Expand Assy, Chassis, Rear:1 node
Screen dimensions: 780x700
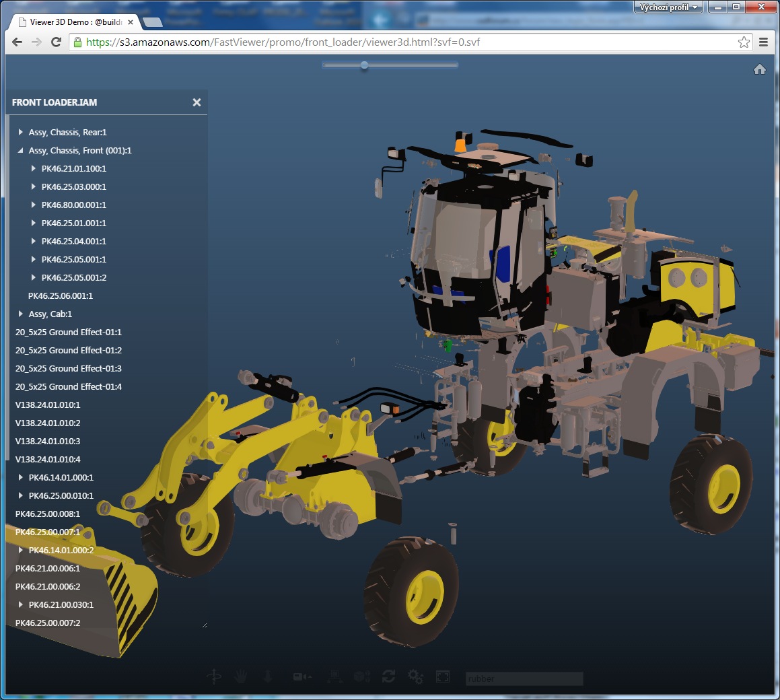pyautogui.click(x=21, y=133)
